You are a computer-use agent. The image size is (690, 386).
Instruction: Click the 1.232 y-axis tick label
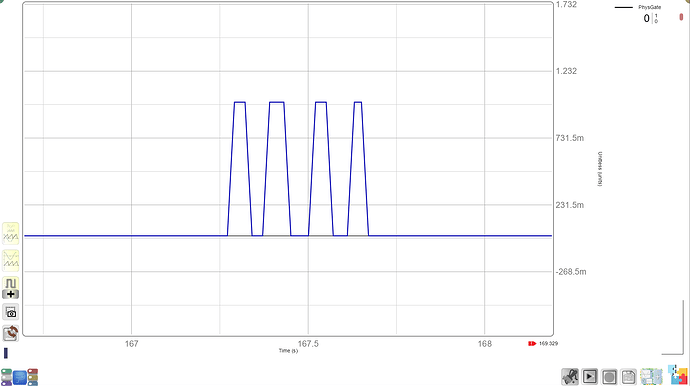coord(566,71)
